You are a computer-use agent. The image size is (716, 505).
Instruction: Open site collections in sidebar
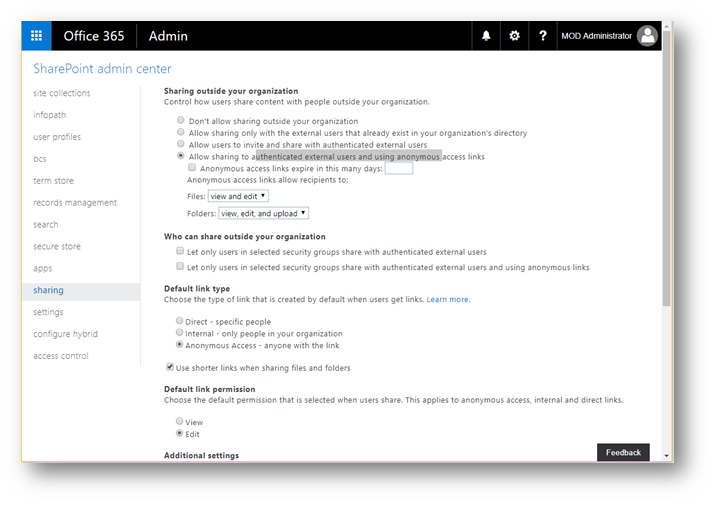pyautogui.click(x=62, y=93)
